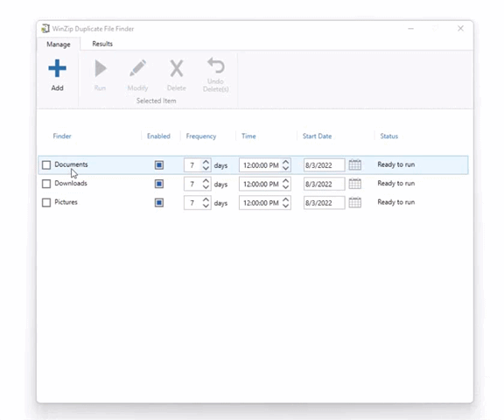Image resolution: width=504 pixels, height=420 pixels.
Task: Switch to the Manage tab
Action: (59, 44)
